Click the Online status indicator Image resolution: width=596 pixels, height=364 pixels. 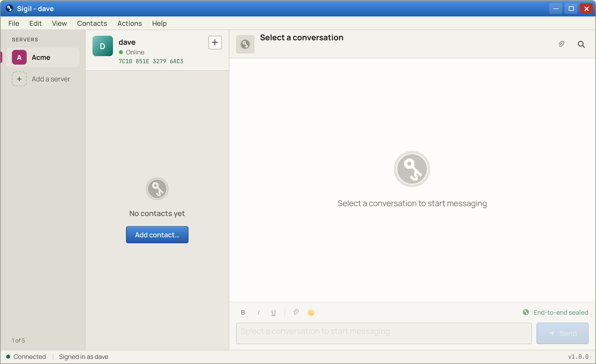pyautogui.click(x=132, y=52)
